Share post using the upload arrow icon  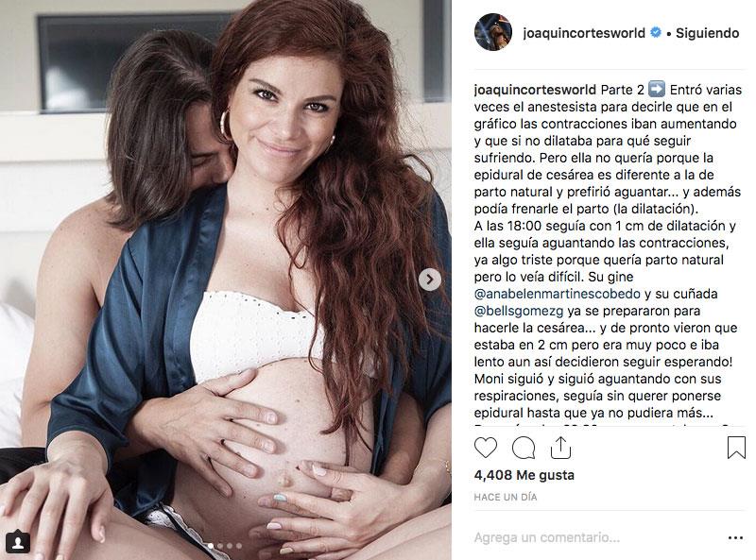(560, 448)
